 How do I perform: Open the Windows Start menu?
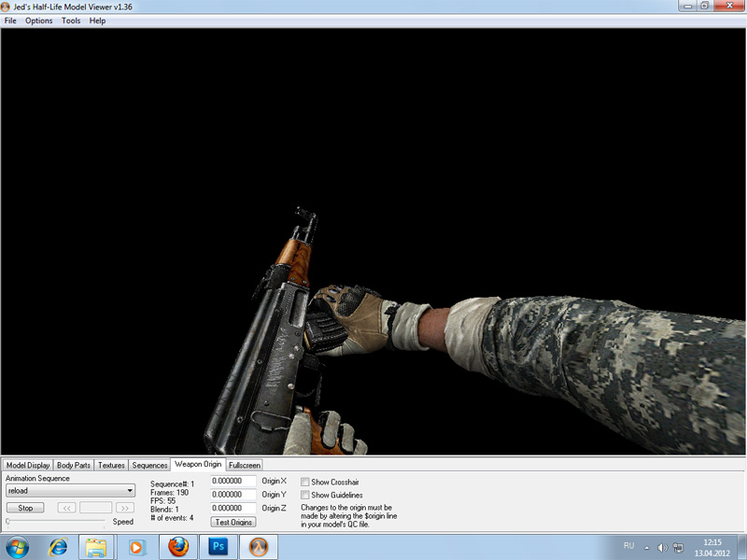click(18, 546)
